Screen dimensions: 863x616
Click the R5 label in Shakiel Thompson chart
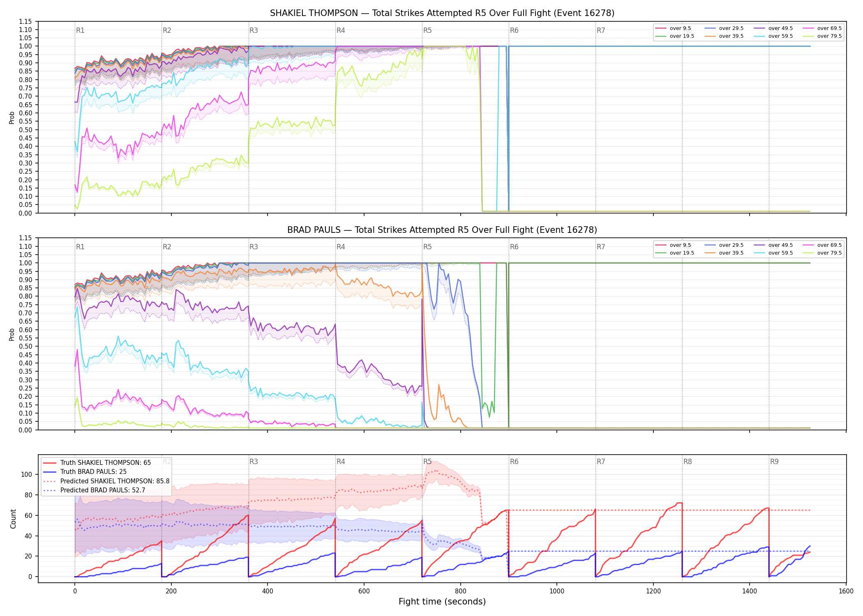point(427,30)
